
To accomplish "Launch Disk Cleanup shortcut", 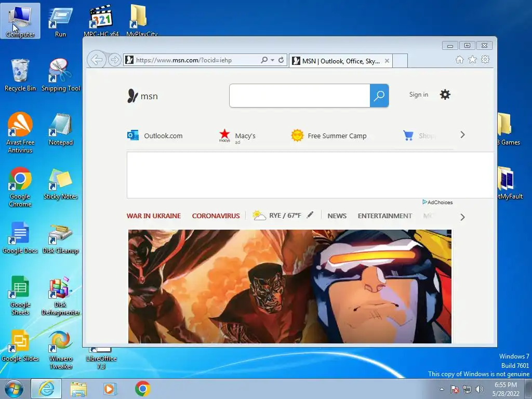I will [60, 238].
